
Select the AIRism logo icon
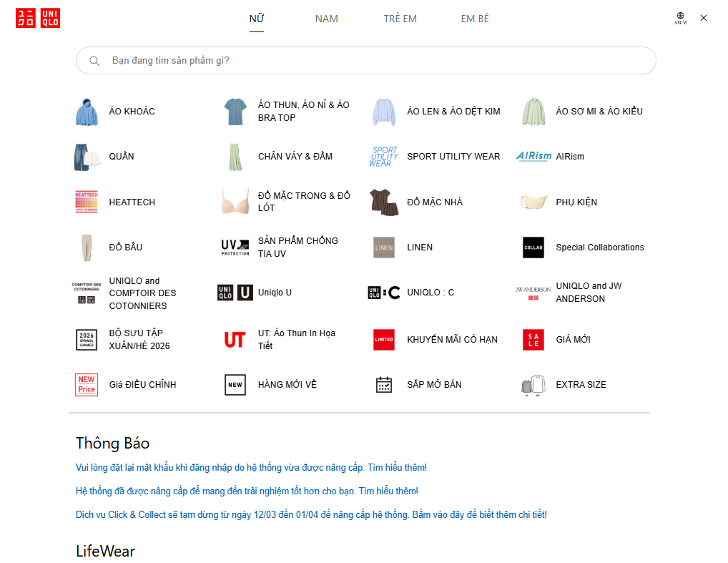point(533,157)
